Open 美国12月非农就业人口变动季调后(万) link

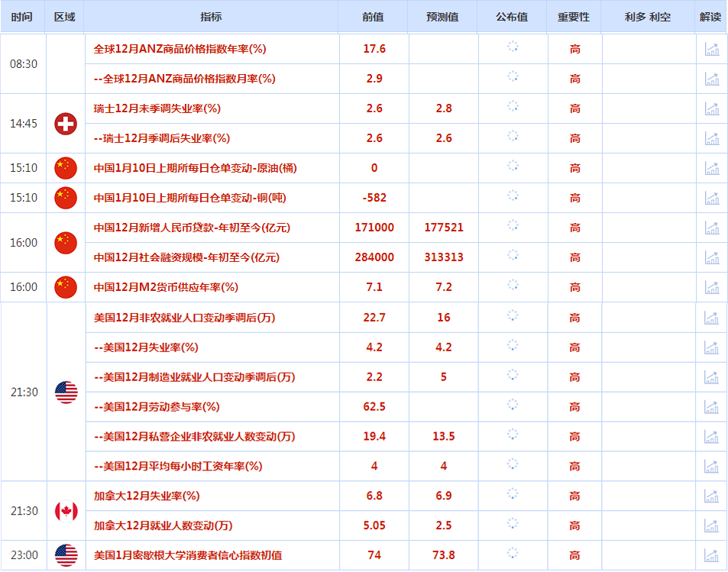tap(185, 318)
